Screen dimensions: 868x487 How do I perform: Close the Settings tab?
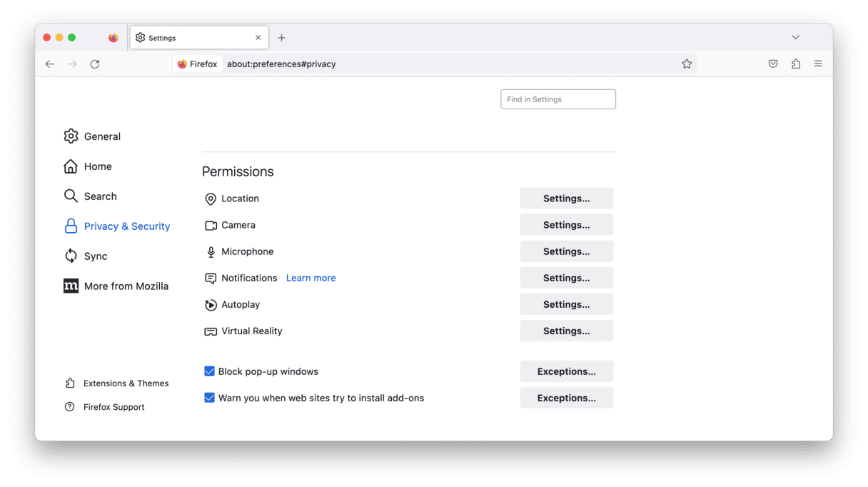[258, 38]
